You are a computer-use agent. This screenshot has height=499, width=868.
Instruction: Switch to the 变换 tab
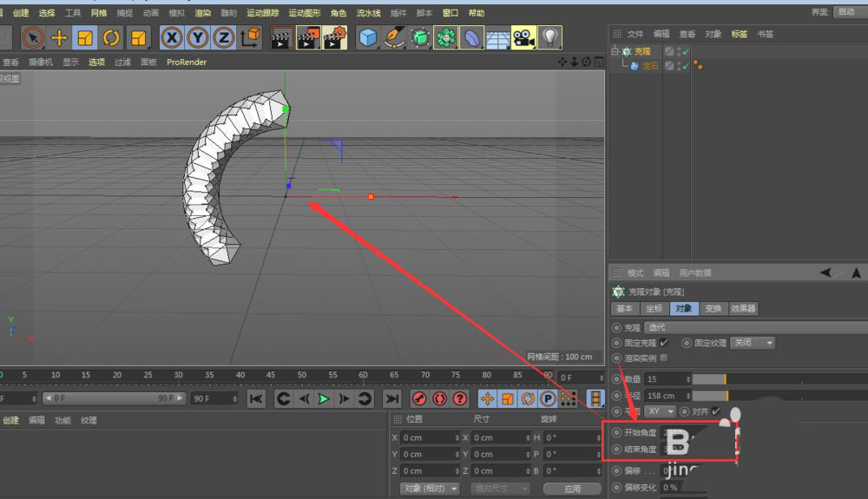click(x=713, y=308)
